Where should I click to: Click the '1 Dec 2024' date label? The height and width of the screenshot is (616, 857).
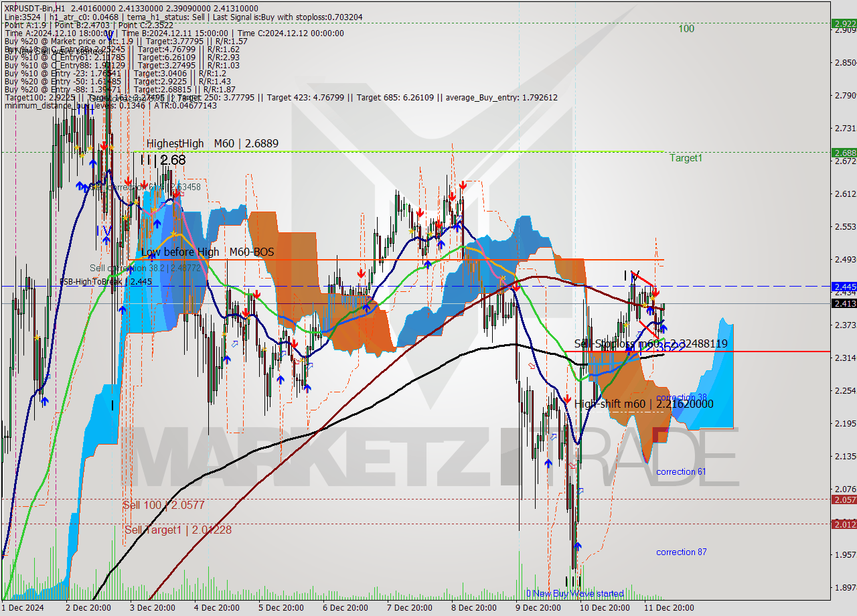point(23,608)
